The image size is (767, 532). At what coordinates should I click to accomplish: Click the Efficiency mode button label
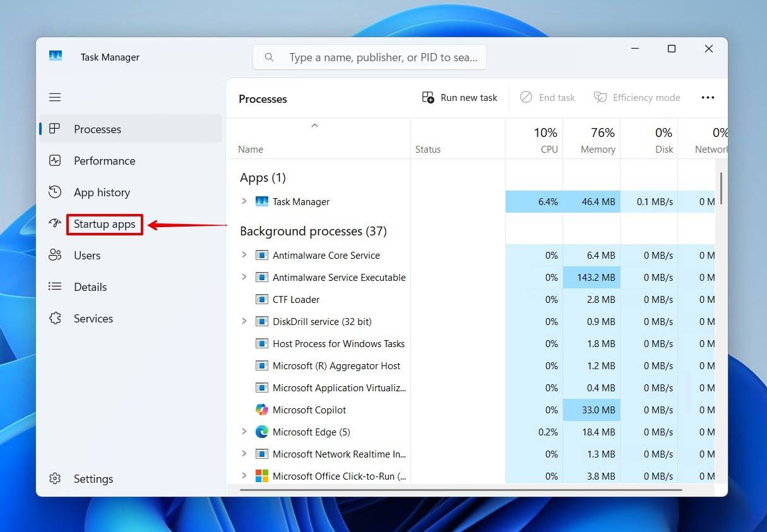click(646, 98)
